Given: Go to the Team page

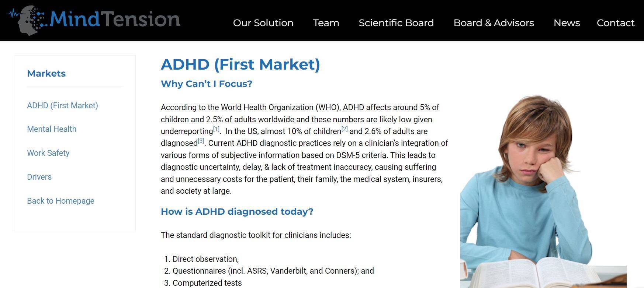Looking at the screenshot, I should pos(326,23).
